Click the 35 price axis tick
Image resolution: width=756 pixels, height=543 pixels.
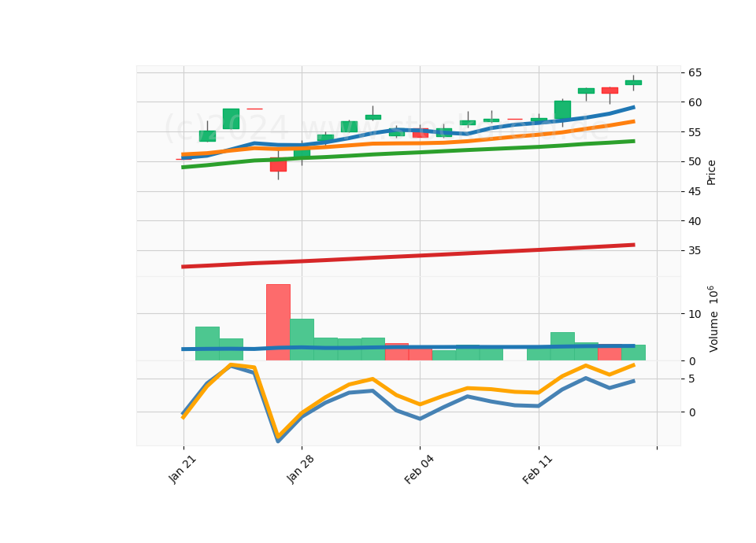point(695,250)
